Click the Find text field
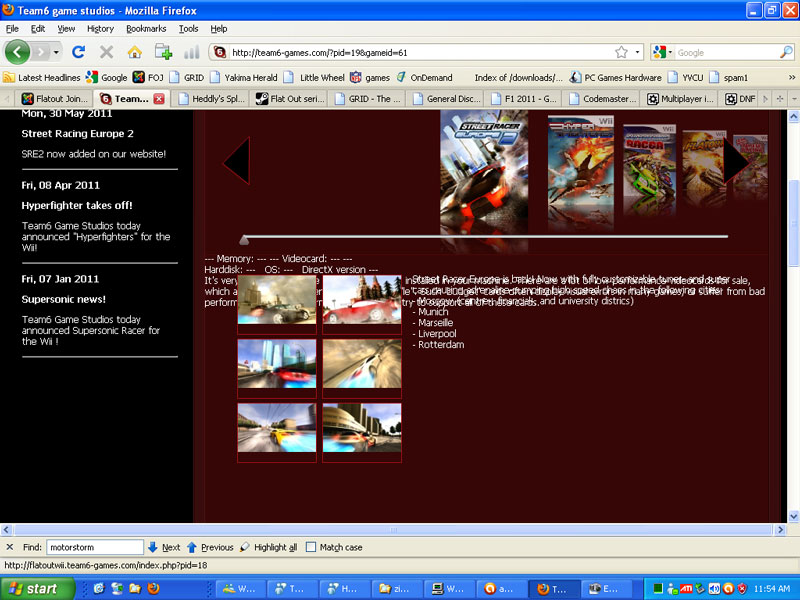Screen dimensions: 800x600 (x=95, y=547)
